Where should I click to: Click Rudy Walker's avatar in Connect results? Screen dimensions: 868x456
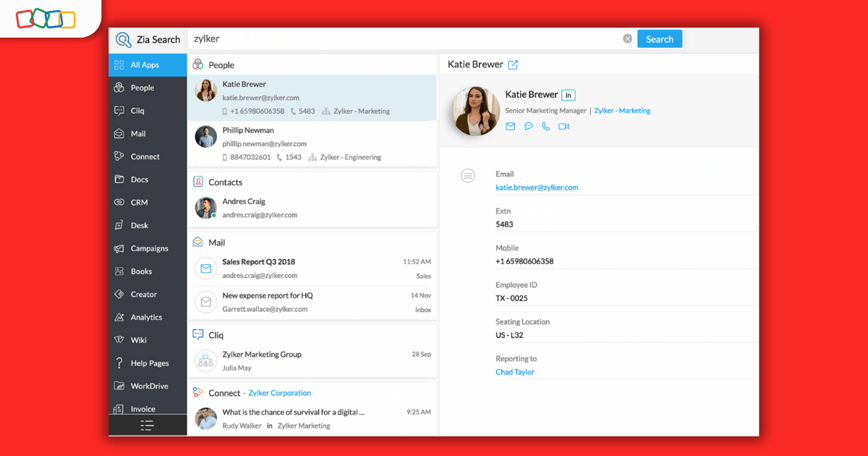tap(206, 418)
